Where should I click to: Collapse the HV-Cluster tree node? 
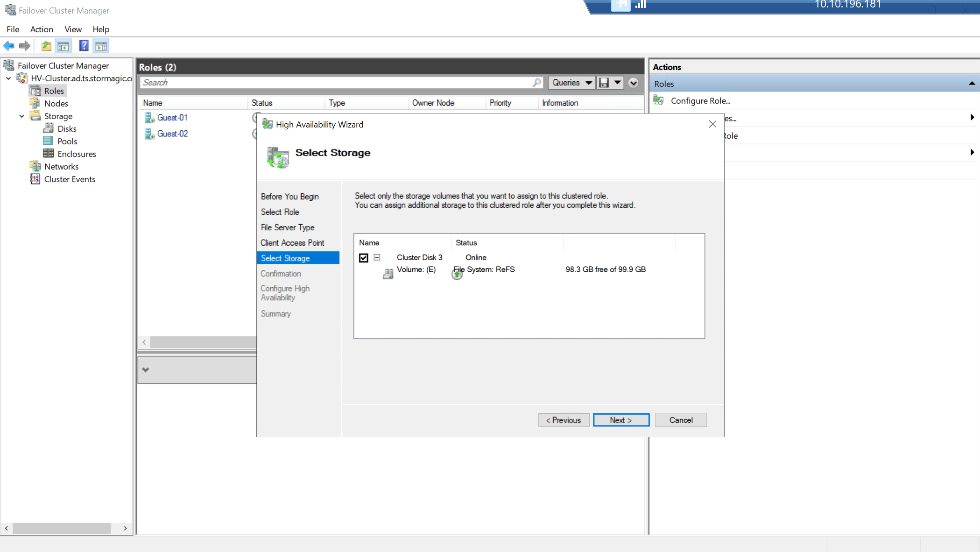point(8,78)
